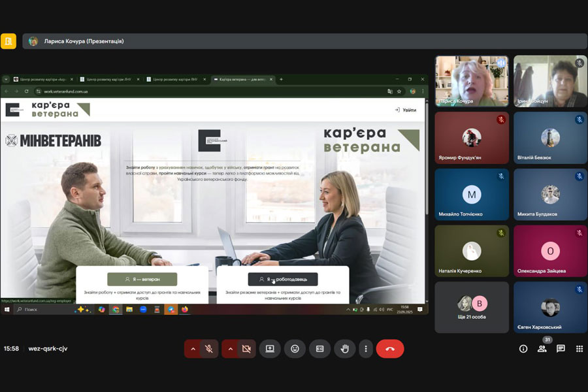Select Лариса Кочура video tile
This screenshot has width=588, height=392.
coord(472,81)
